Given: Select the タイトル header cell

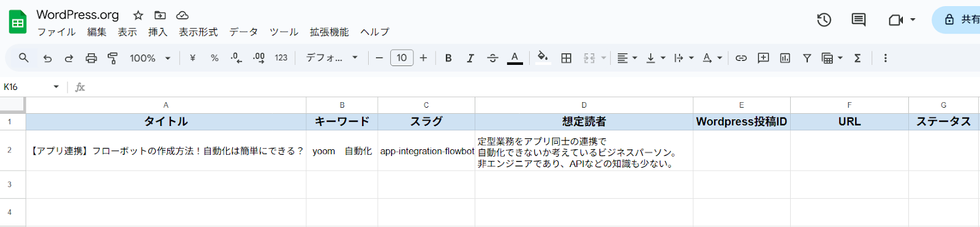Looking at the screenshot, I should tap(166, 121).
